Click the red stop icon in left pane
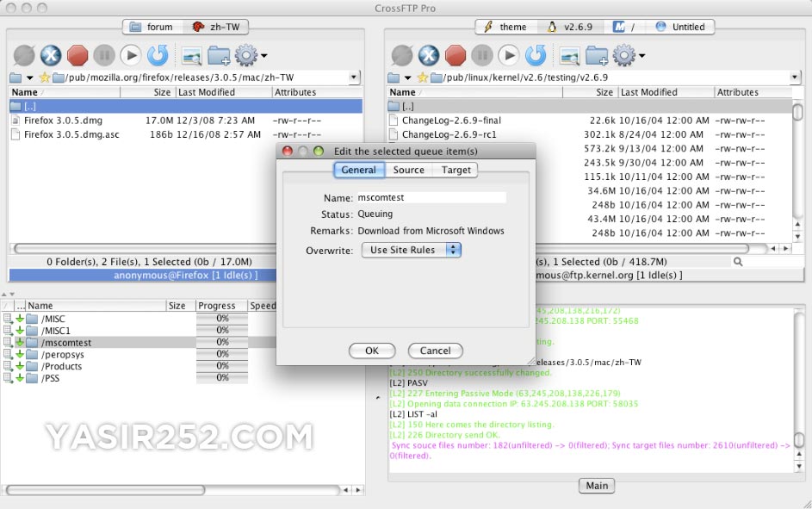The height and width of the screenshot is (509, 812). coord(77,55)
